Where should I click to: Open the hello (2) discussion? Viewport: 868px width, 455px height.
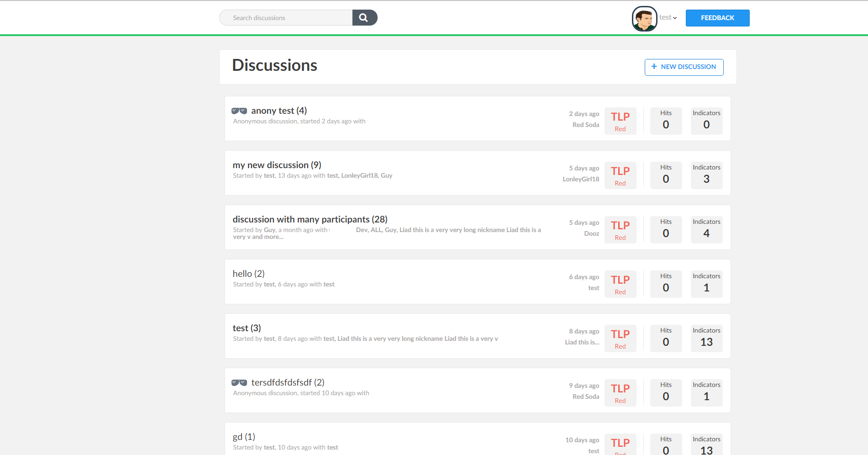pos(248,274)
